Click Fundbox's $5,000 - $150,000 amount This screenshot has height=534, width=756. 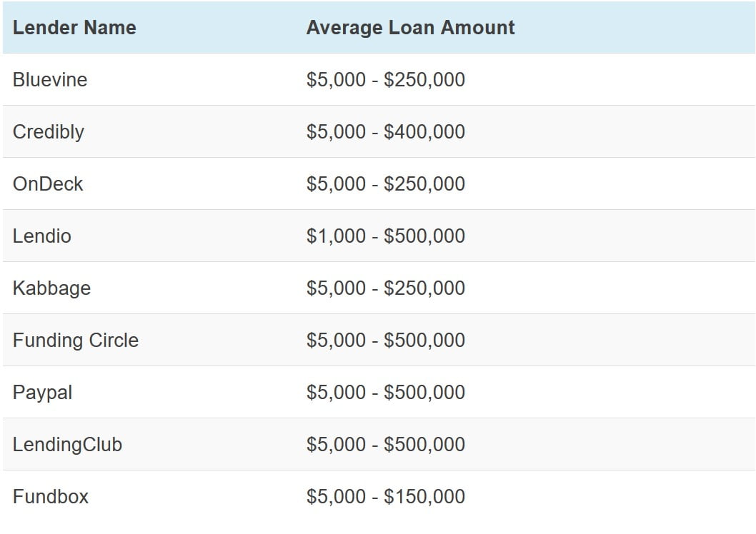pos(386,497)
